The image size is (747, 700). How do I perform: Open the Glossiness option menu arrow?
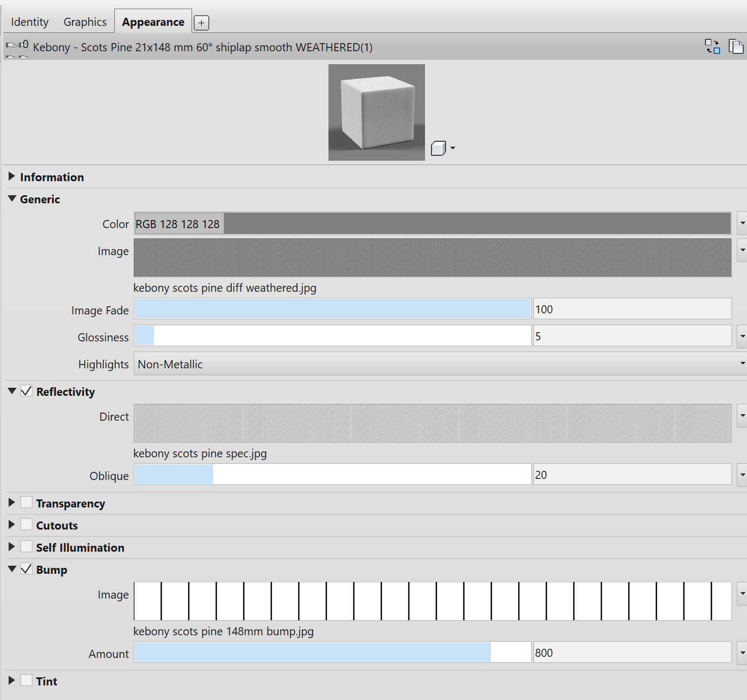[742, 335]
